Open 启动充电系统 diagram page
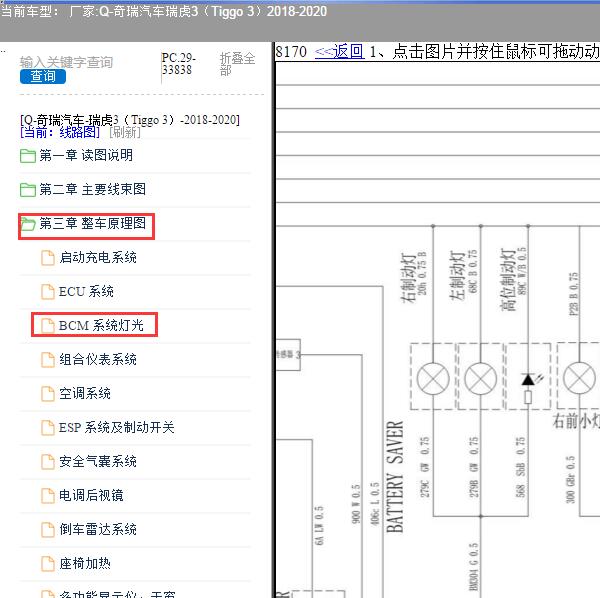 [98, 257]
